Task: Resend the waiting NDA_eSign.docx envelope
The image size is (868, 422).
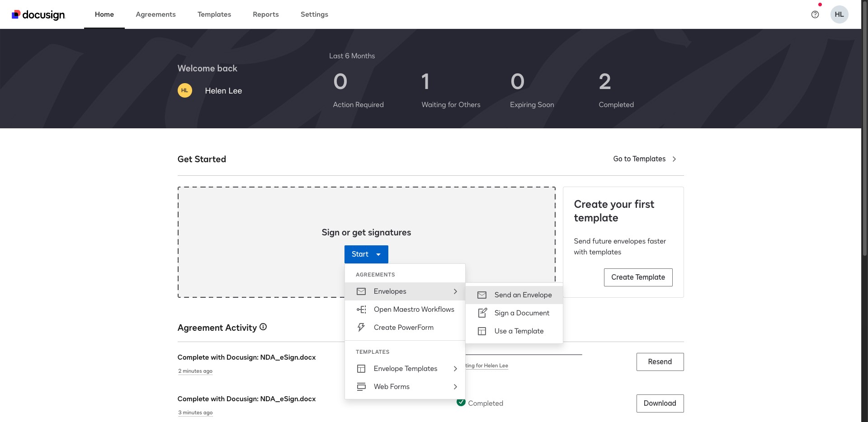Action: click(x=660, y=362)
